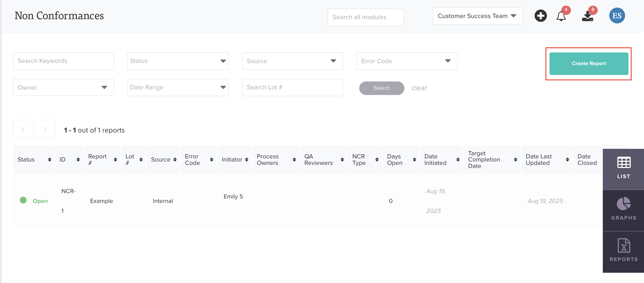Expand the Date Range dropdown
Image resolution: width=644 pixels, height=283 pixels.
pos(178,87)
